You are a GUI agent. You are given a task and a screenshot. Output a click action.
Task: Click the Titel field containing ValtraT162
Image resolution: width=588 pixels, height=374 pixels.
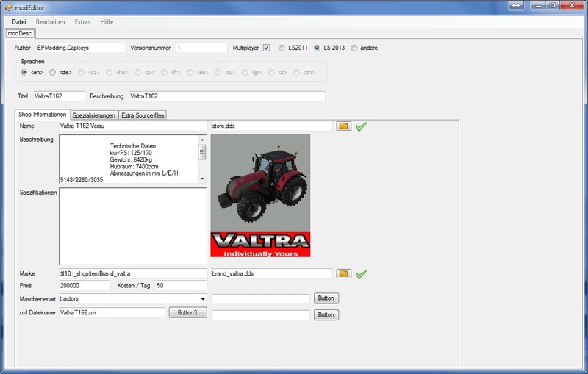(60, 96)
